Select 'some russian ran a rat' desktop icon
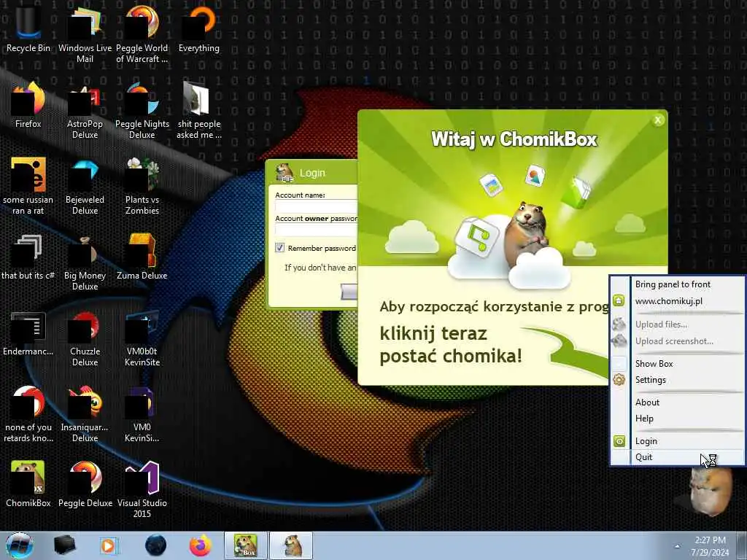This screenshot has height=560, width=747. tap(28, 186)
